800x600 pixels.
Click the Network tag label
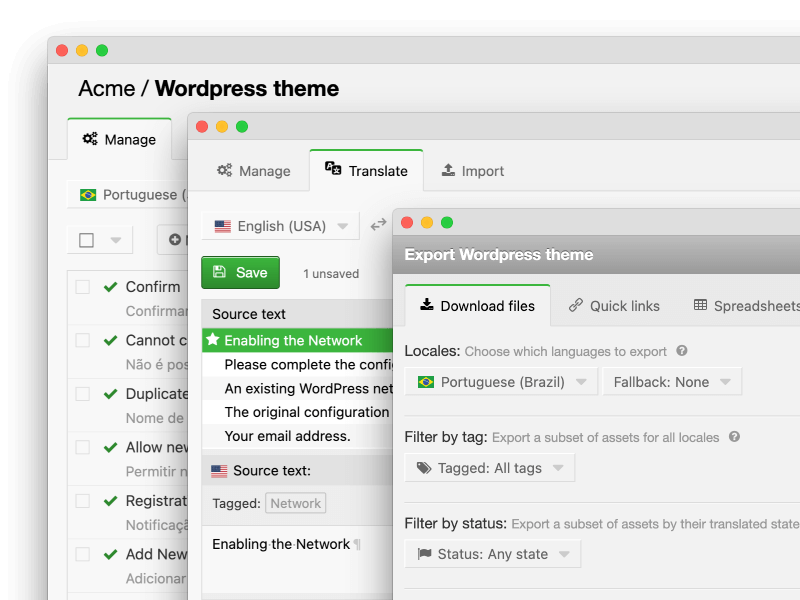(296, 504)
